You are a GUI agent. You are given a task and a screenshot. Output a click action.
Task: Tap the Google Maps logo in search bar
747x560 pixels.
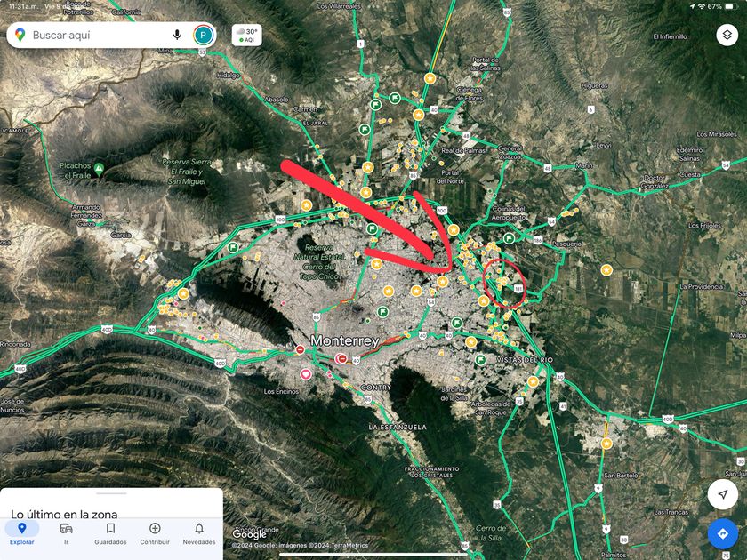pyautogui.click(x=20, y=35)
